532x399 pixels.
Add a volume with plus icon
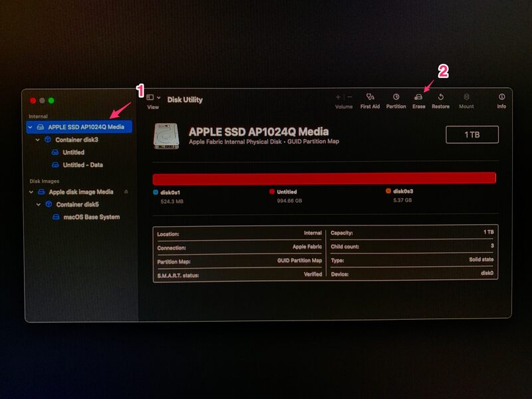tap(338, 97)
